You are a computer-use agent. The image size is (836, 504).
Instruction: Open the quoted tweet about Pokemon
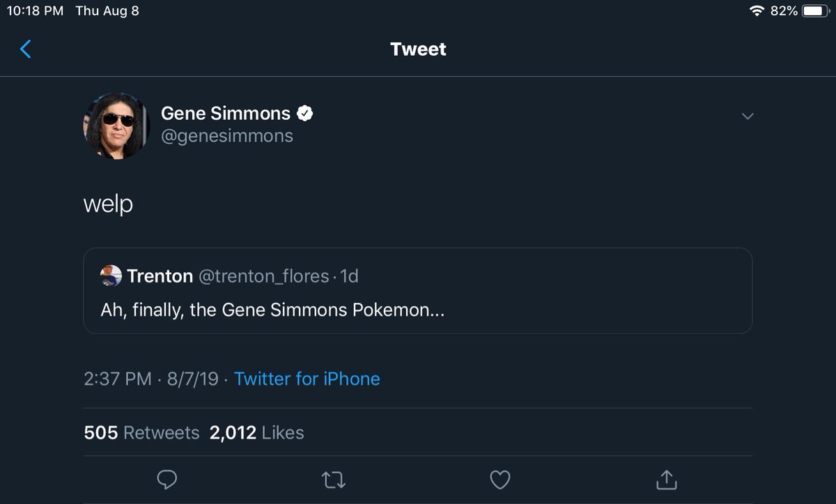click(417, 310)
